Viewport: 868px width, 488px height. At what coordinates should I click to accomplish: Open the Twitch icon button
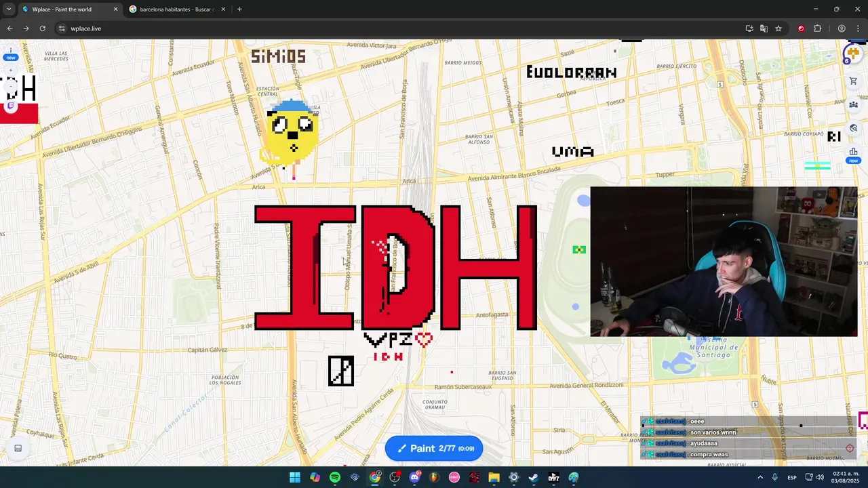pyautogui.click(x=11, y=106)
